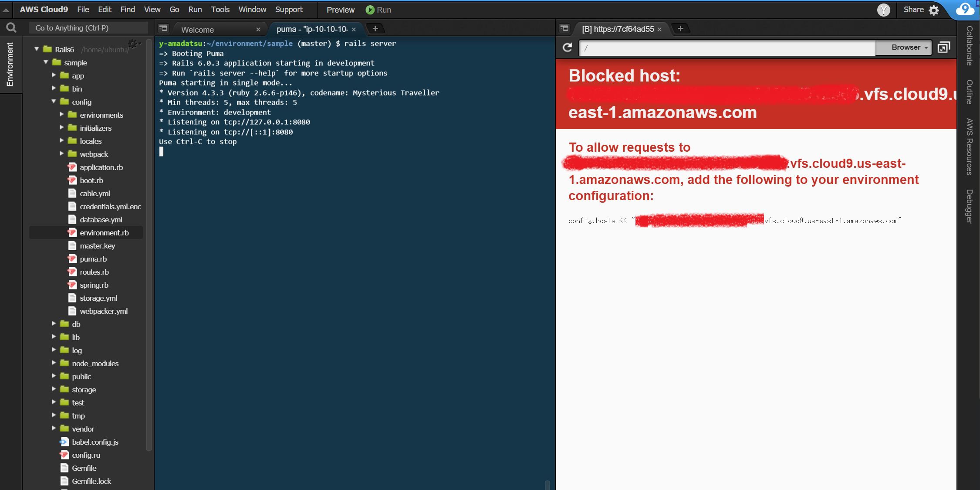Open Gemfile in the tree

(x=84, y=468)
